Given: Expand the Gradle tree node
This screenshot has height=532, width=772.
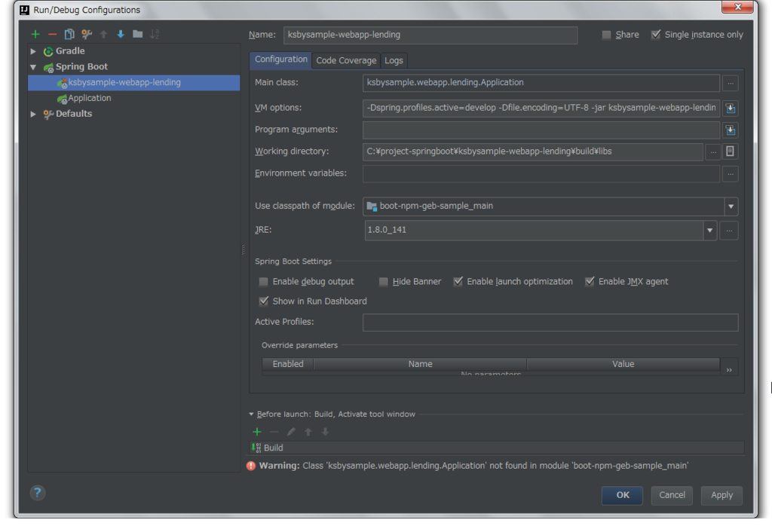Looking at the screenshot, I should (33, 51).
